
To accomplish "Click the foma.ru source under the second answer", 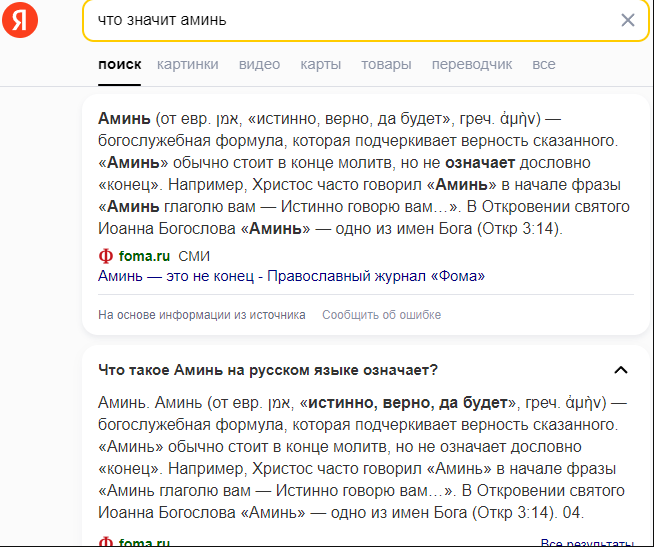I will point(144,542).
